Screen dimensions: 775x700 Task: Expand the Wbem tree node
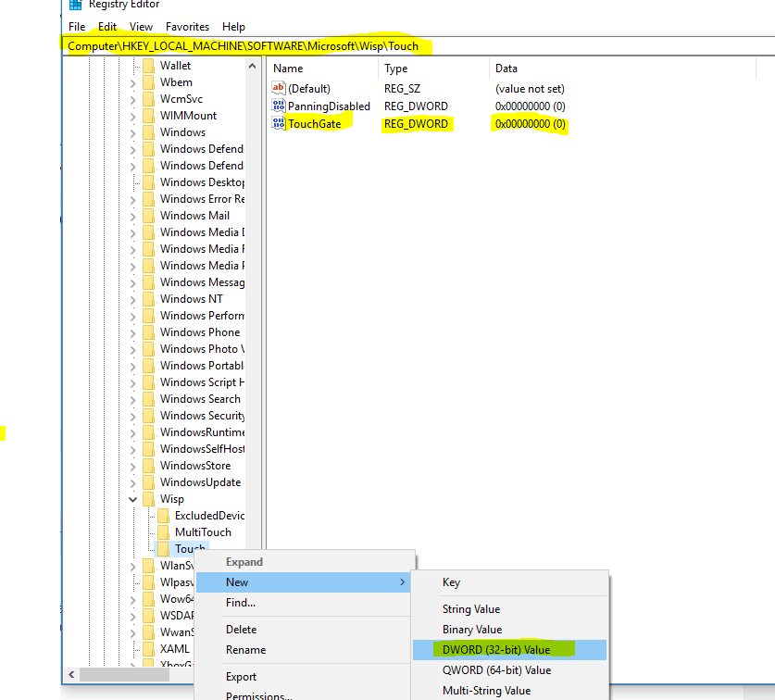132,83
